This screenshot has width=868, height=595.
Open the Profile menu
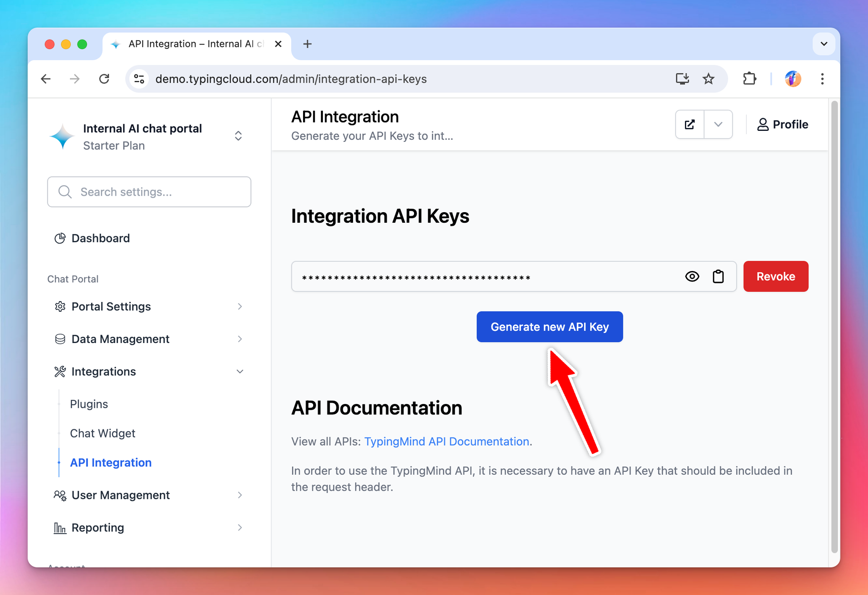tap(782, 125)
